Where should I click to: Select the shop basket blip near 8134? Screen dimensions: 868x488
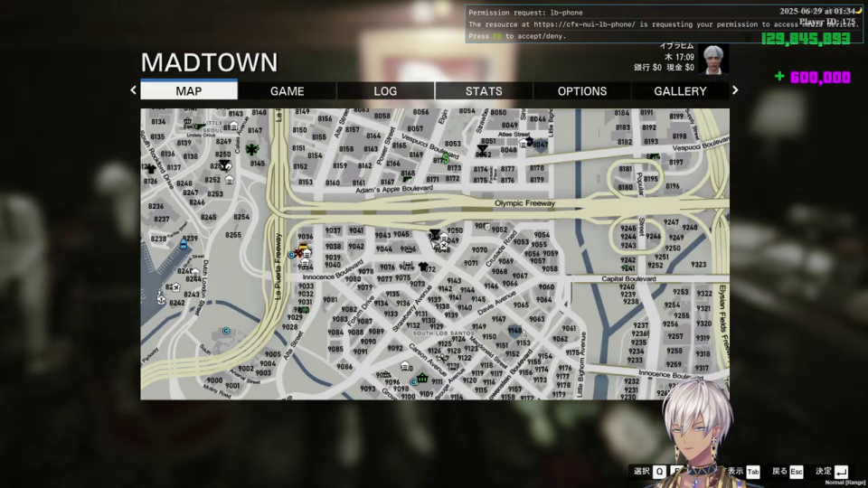188,122
